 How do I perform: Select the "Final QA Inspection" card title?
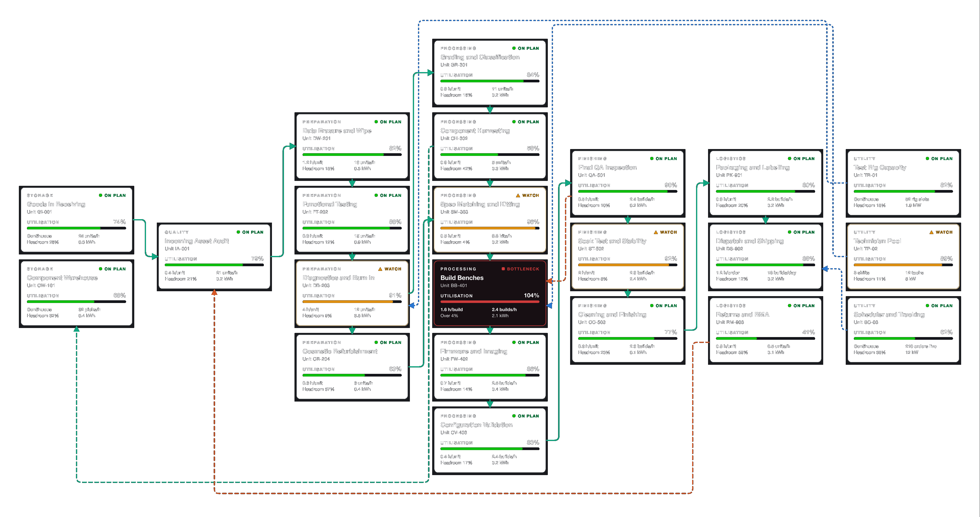607,167
